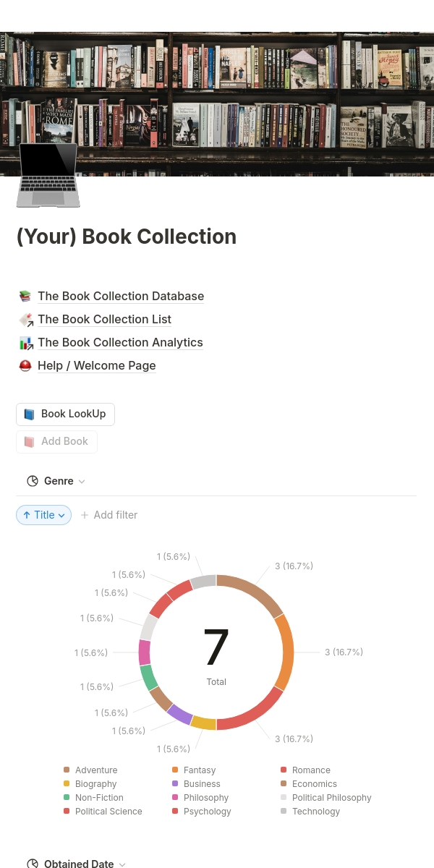This screenshot has width=434, height=868.
Task: Open the Title sort dropdown
Action: [x=43, y=515]
